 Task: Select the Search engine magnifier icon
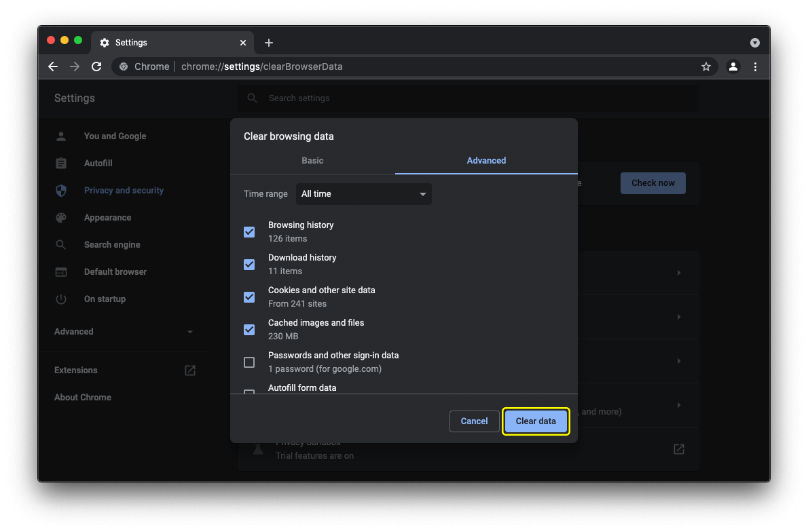(61, 245)
